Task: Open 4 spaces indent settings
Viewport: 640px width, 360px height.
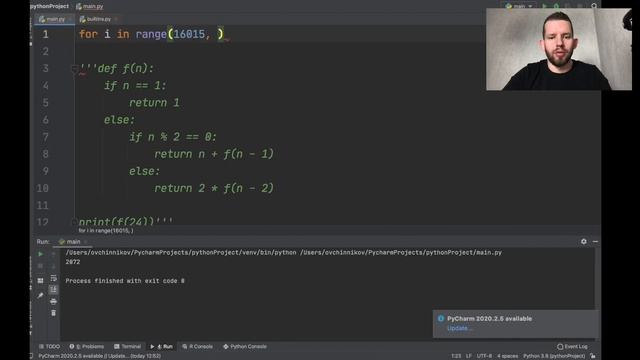Action: pos(507,356)
